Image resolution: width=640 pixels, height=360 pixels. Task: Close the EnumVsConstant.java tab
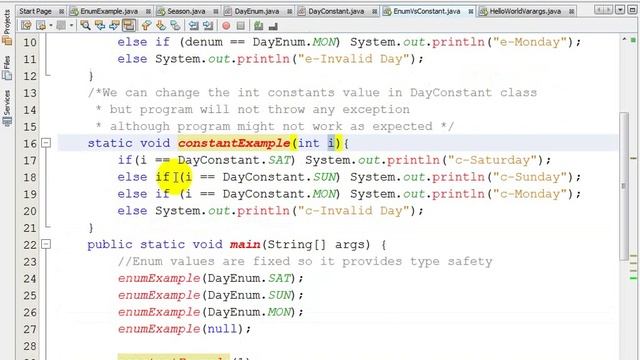point(471,11)
